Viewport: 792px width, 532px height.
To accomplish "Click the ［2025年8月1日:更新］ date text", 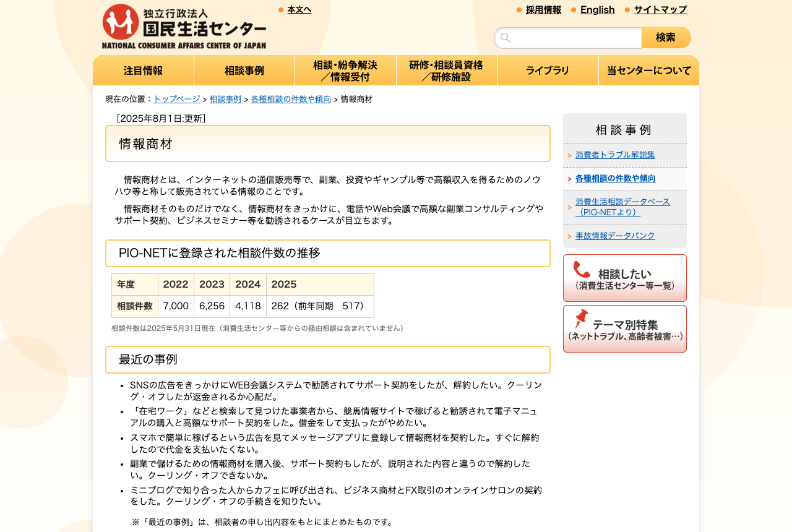I will point(161,118).
